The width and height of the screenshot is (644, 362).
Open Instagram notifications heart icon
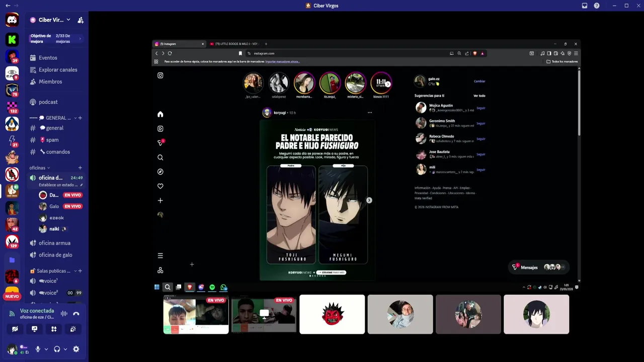(160, 186)
